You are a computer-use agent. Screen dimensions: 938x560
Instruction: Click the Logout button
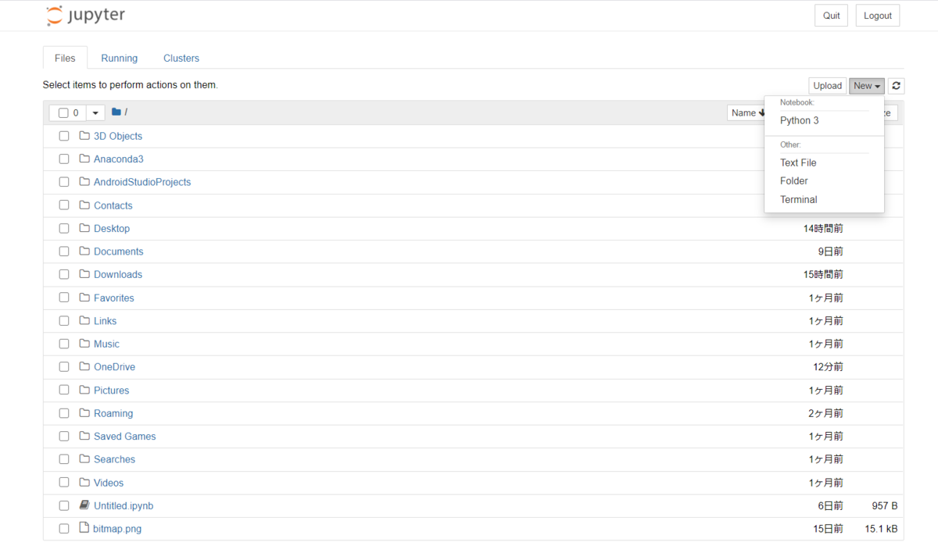tap(878, 16)
